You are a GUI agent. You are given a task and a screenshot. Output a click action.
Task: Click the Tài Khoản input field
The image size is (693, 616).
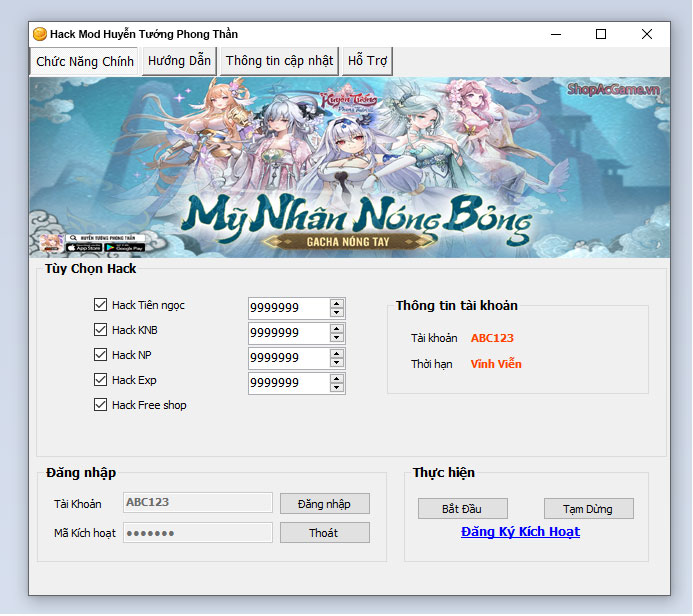pos(198,502)
